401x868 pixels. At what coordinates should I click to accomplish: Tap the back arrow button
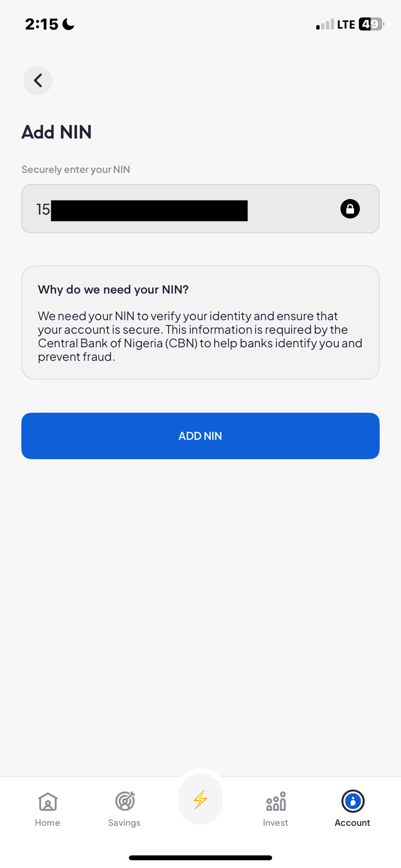[x=38, y=80]
